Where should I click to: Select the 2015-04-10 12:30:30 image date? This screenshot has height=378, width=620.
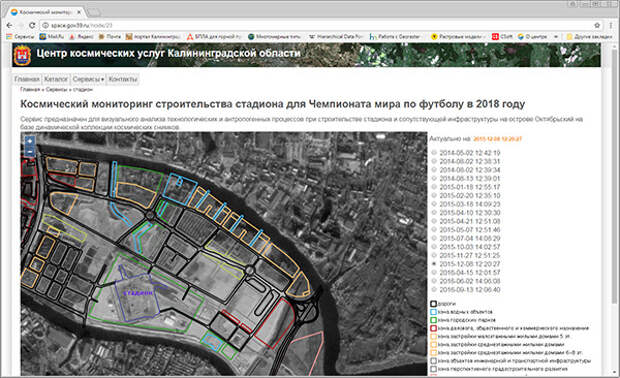434,213
